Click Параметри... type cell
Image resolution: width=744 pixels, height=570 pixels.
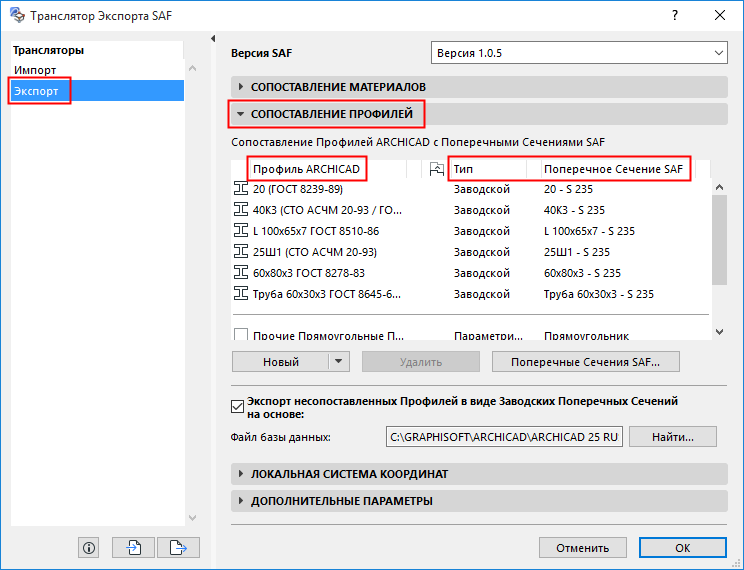coord(488,335)
